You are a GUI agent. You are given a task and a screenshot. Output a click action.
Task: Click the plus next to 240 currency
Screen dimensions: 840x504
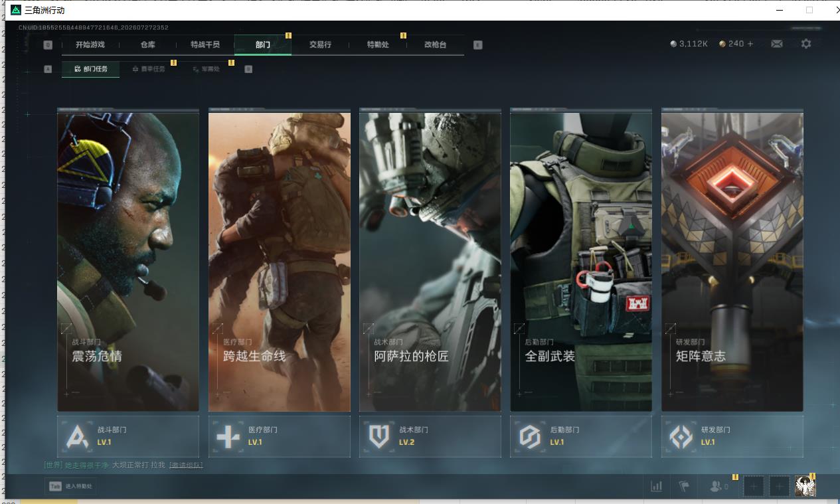coord(750,44)
